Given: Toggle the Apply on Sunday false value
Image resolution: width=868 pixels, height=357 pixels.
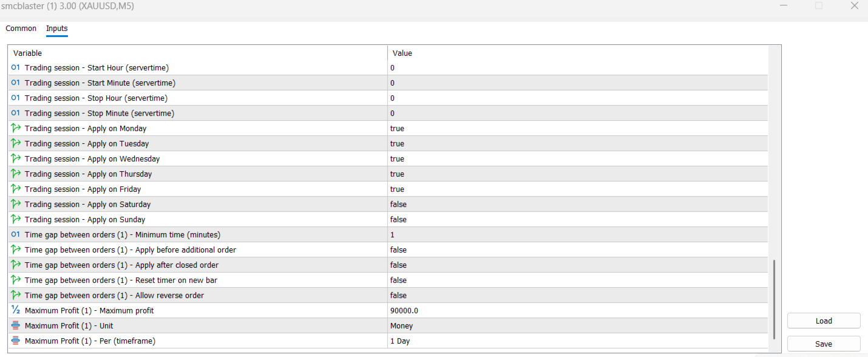Looking at the screenshot, I should (398, 219).
